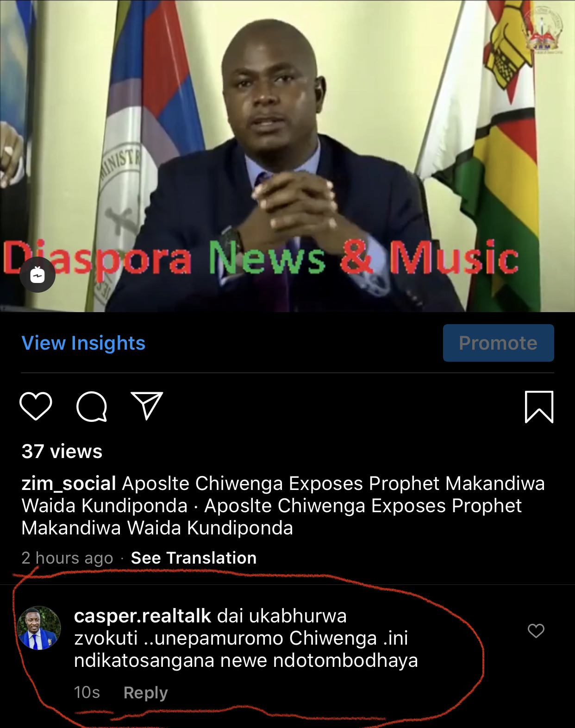
Task: Open casper.realtalk username link
Action: tap(143, 616)
